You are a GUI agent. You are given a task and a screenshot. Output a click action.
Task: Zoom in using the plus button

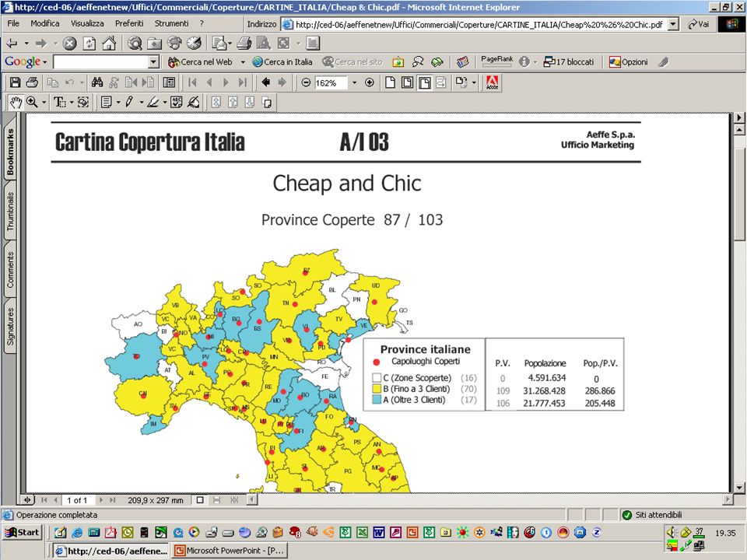(x=369, y=82)
